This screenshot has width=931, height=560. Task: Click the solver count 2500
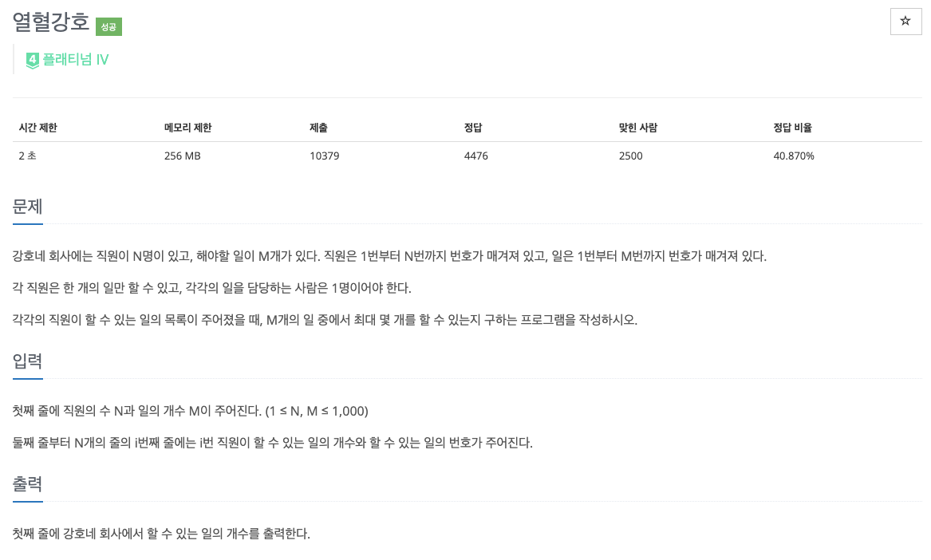pyautogui.click(x=630, y=156)
